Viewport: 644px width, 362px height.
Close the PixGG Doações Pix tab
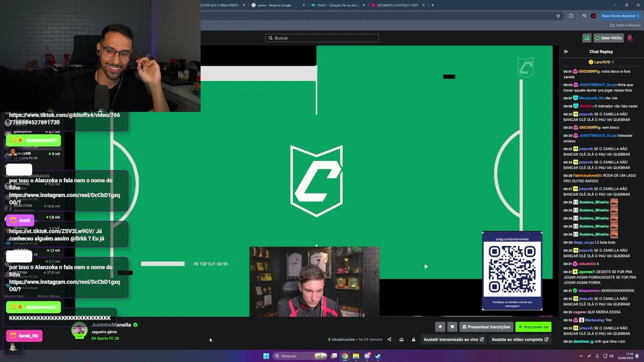coord(364,5)
